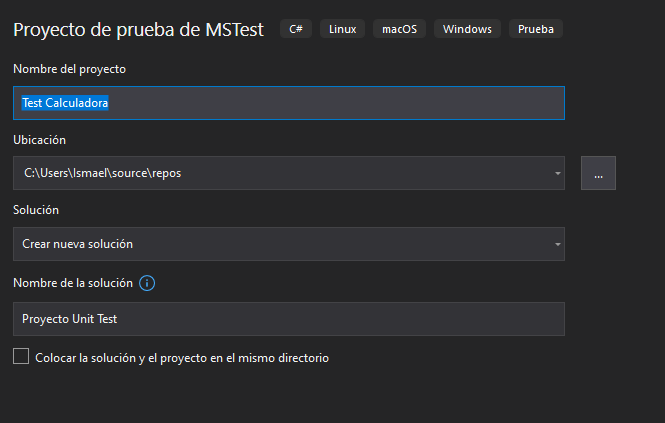Click the "Colocar la solución y el proyecto" label
This screenshot has height=423, width=665.
[x=182, y=358]
